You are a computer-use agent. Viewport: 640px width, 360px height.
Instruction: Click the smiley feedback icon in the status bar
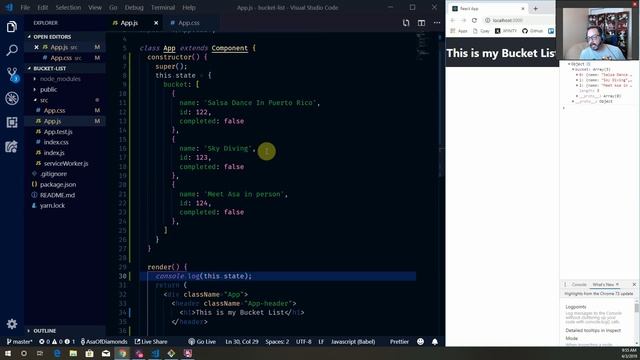tap(420, 342)
